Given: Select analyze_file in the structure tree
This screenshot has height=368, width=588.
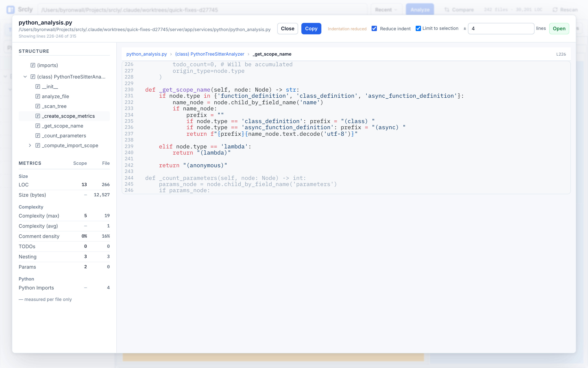Looking at the screenshot, I should click(x=55, y=96).
